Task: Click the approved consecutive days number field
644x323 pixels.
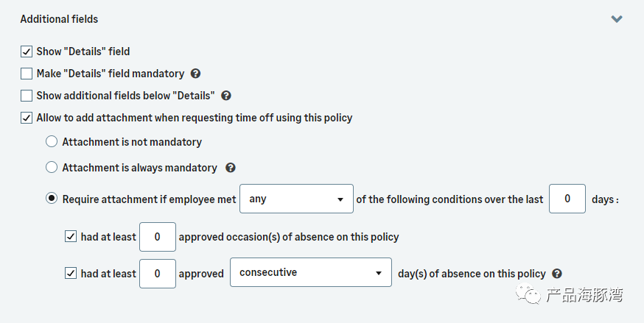Action: (x=158, y=274)
